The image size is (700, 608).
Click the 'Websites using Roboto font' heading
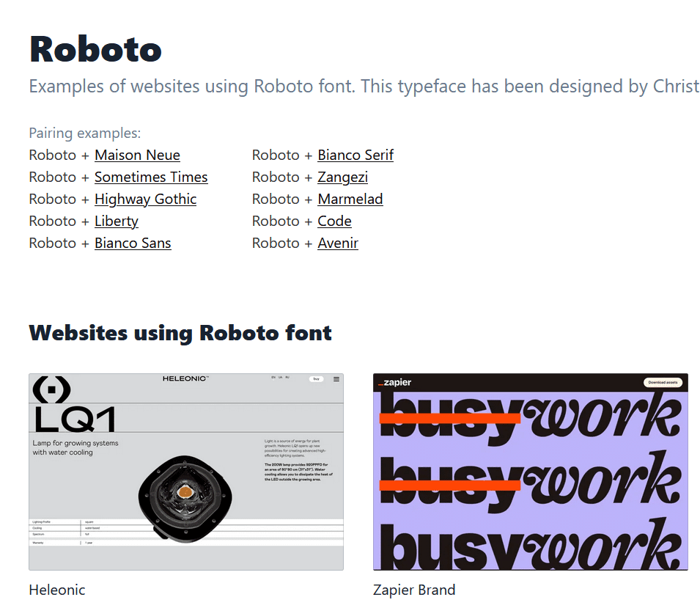[180, 333]
